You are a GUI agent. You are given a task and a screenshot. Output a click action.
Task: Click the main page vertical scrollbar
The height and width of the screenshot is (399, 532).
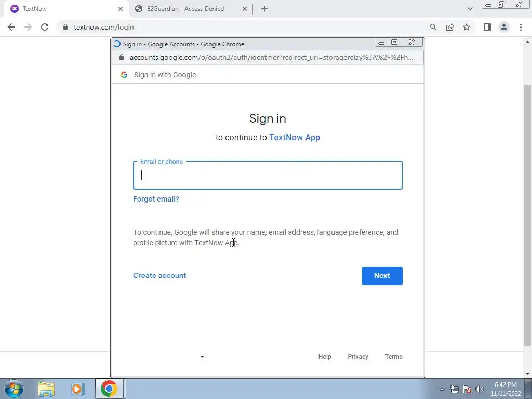pyautogui.click(x=527, y=216)
